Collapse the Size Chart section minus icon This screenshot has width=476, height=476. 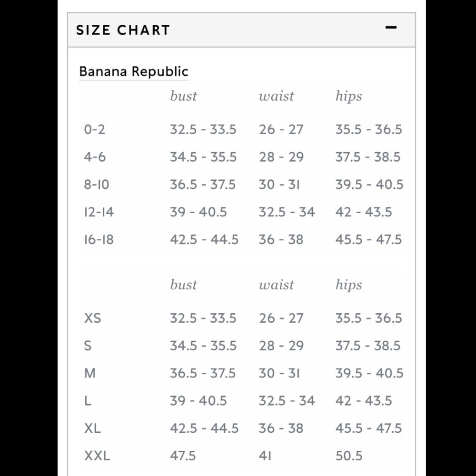(391, 28)
